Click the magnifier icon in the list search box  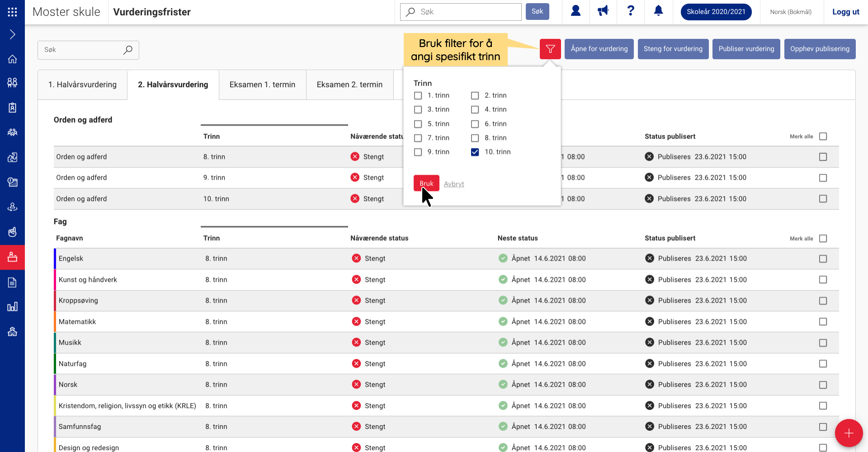(x=128, y=50)
